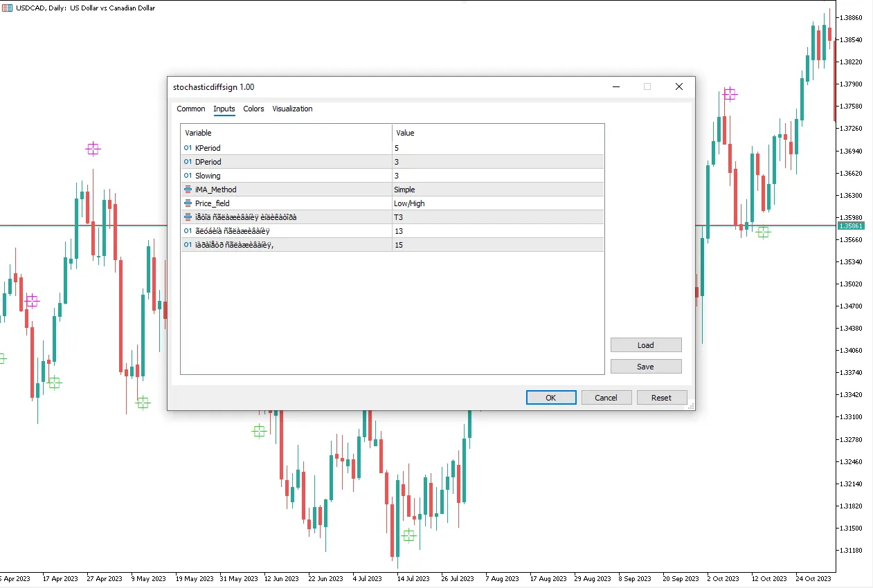Go to the Visualization tab
The height and width of the screenshot is (588, 873).
pyautogui.click(x=292, y=109)
